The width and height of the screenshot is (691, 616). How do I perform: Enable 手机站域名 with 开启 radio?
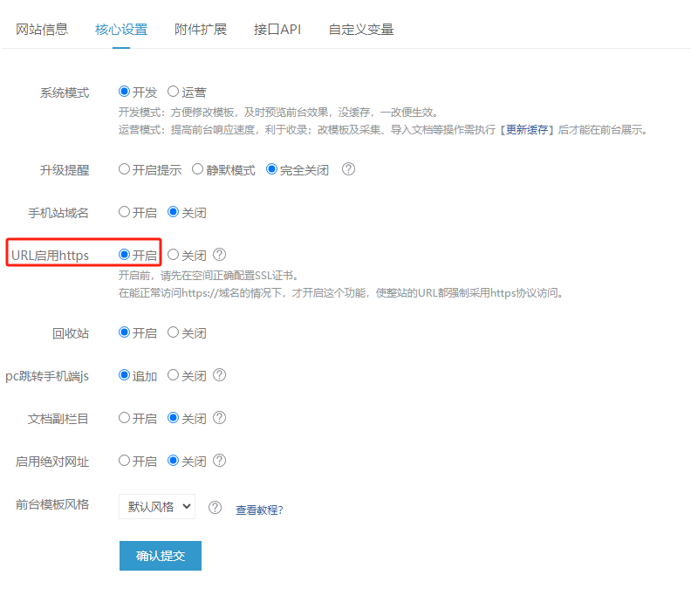point(124,212)
